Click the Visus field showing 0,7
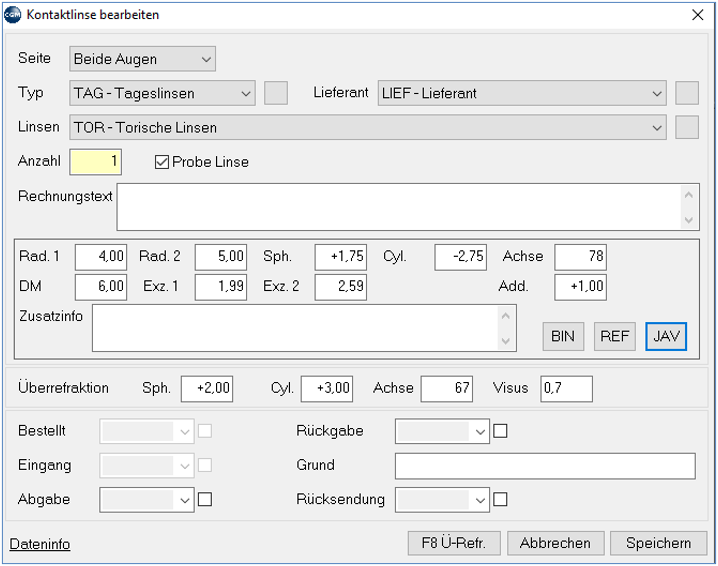This screenshot has width=718, height=566. 566,389
